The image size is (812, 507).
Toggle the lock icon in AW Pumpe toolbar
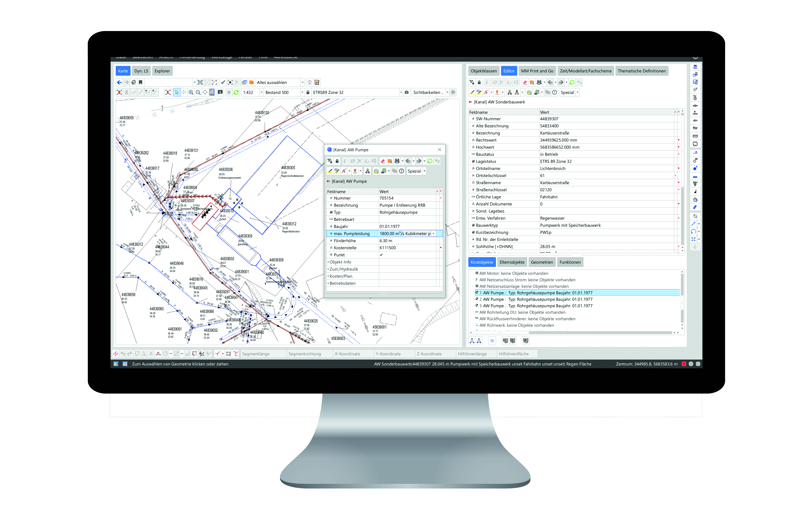[337, 161]
